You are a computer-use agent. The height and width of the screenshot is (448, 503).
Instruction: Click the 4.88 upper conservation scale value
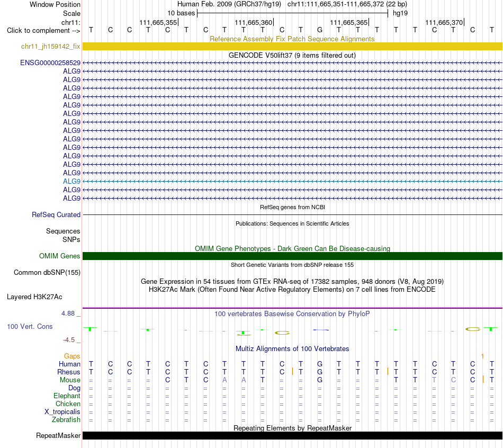coord(68,313)
